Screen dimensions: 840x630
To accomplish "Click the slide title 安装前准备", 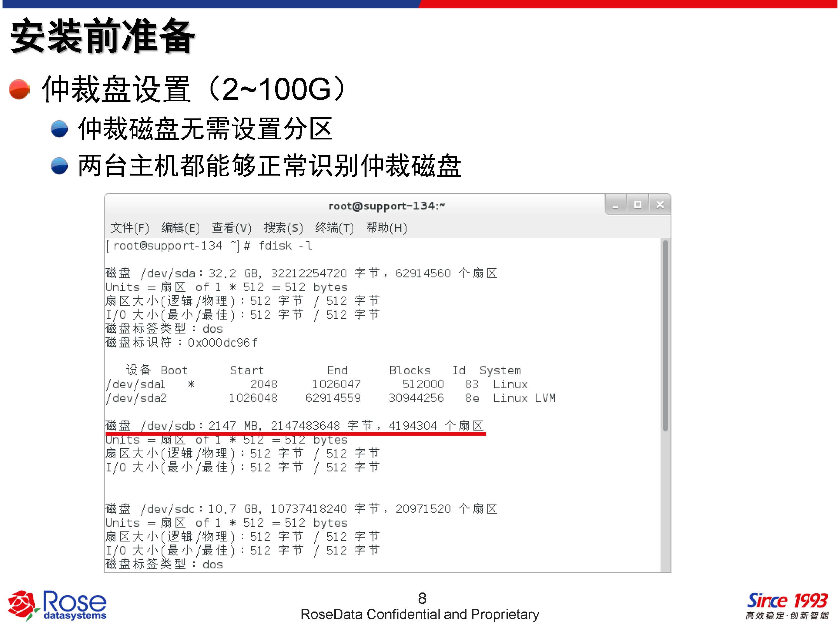I will click(x=102, y=36).
